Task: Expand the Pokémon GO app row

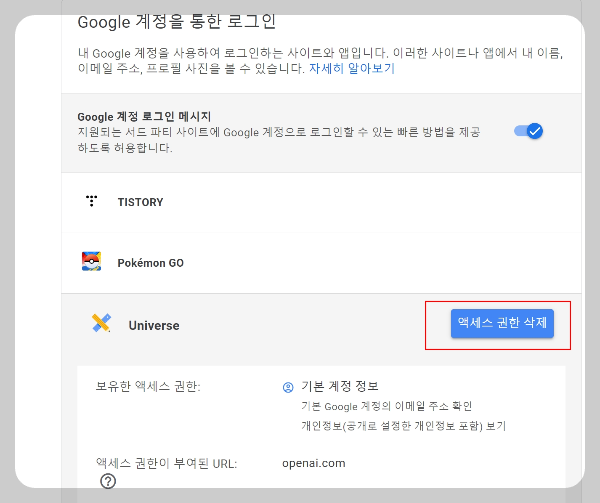Action: (321, 263)
